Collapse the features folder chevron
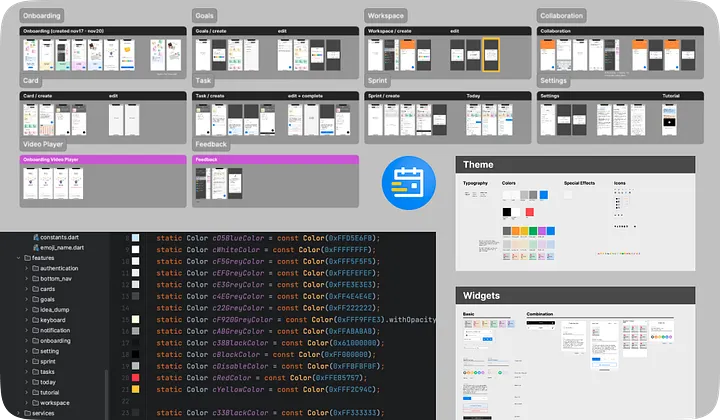Viewport: 720px width, 420px height. coord(18,258)
